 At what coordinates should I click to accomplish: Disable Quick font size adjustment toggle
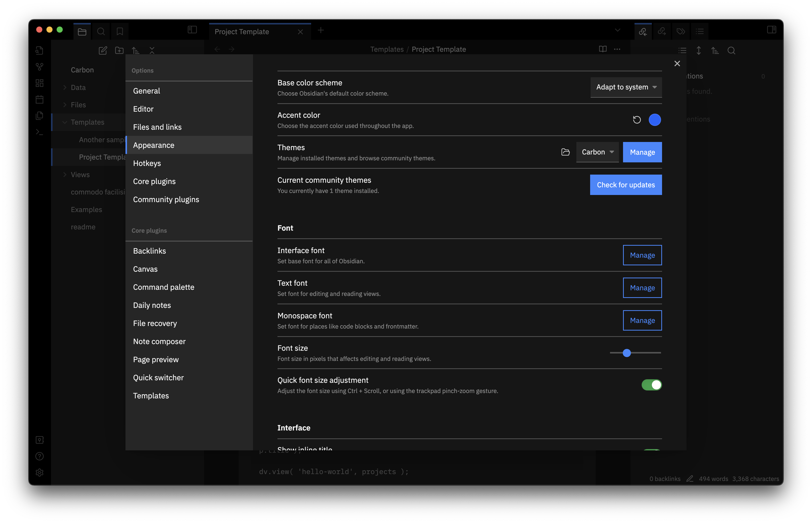click(651, 385)
